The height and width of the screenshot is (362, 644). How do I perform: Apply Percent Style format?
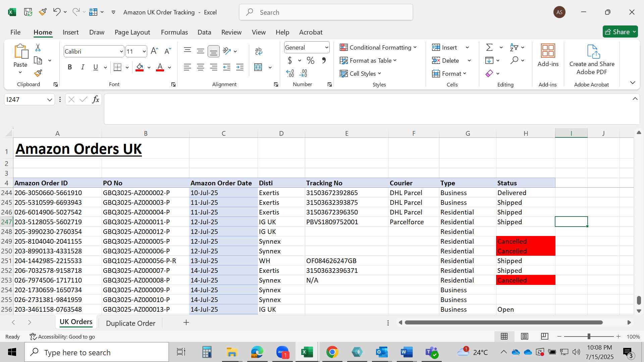[x=311, y=61]
